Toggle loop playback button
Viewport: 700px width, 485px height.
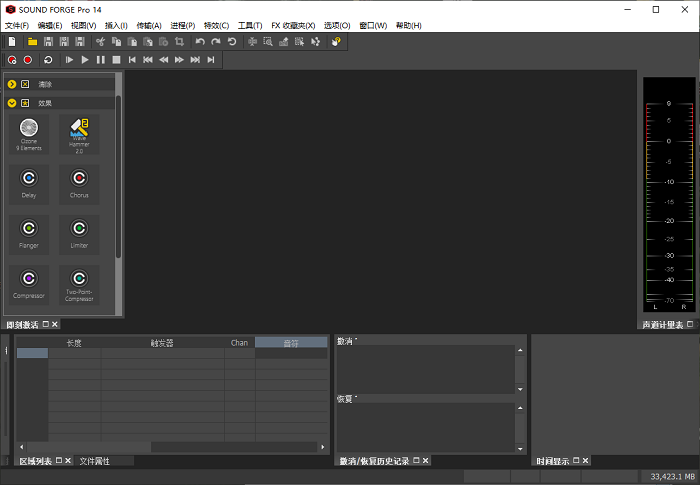coord(46,60)
